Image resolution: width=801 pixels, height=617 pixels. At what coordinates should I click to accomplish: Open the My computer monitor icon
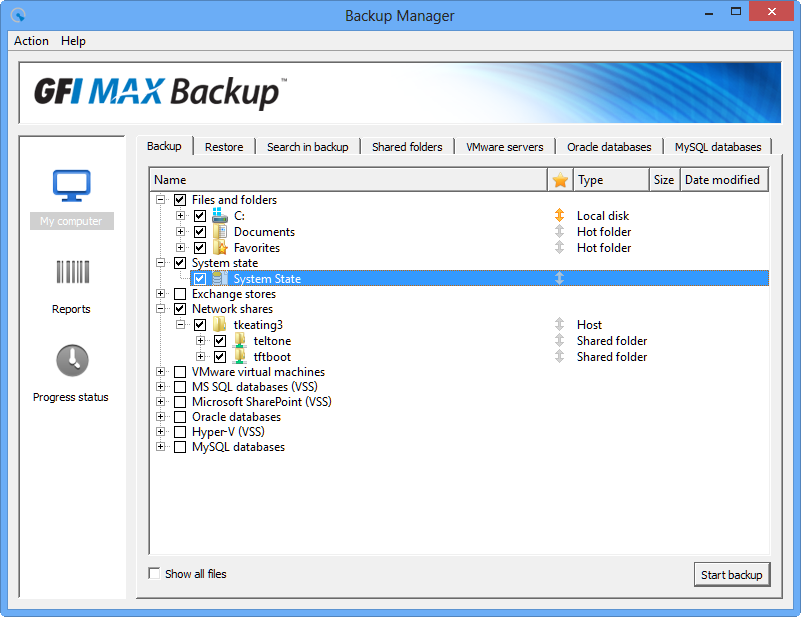tap(71, 186)
